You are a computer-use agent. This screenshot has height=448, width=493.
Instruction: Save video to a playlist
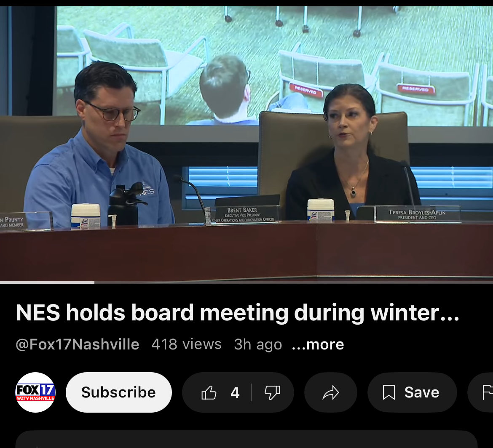tap(412, 392)
